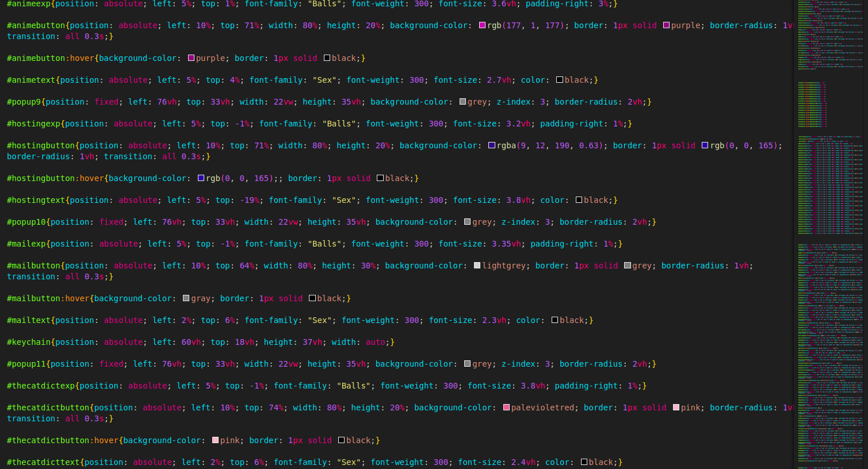The image size is (868, 469).
Task: Open the purple color decorator in #animebutton:hover
Action: coord(190,58)
